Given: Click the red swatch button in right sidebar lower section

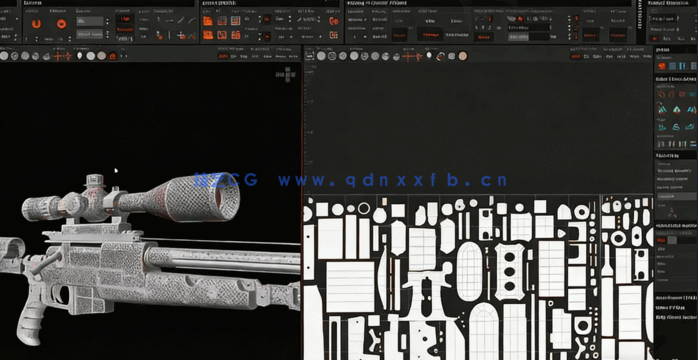Looking at the screenshot, I should [x=661, y=240].
